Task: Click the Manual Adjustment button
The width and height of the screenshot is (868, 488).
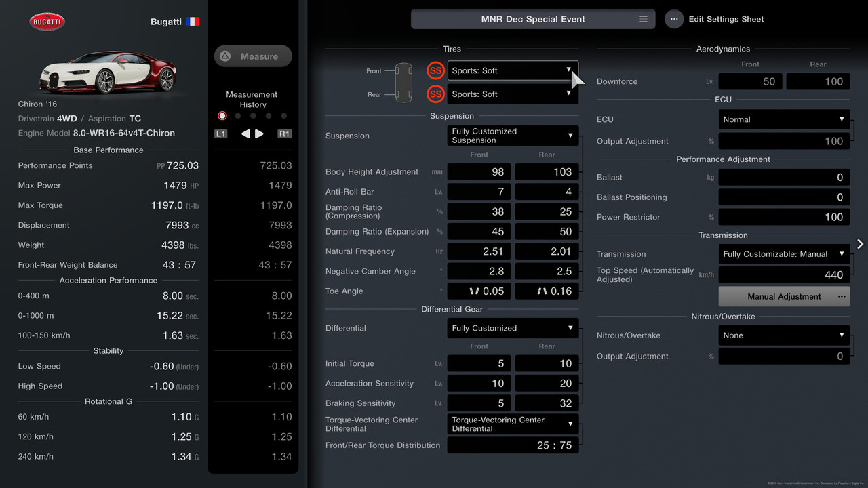Action: point(783,296)
